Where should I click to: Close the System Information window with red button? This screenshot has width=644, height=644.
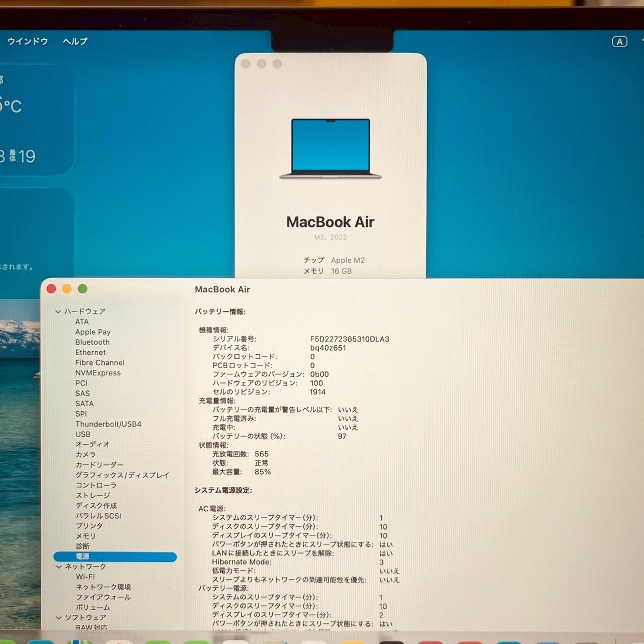tap(51, 289)
